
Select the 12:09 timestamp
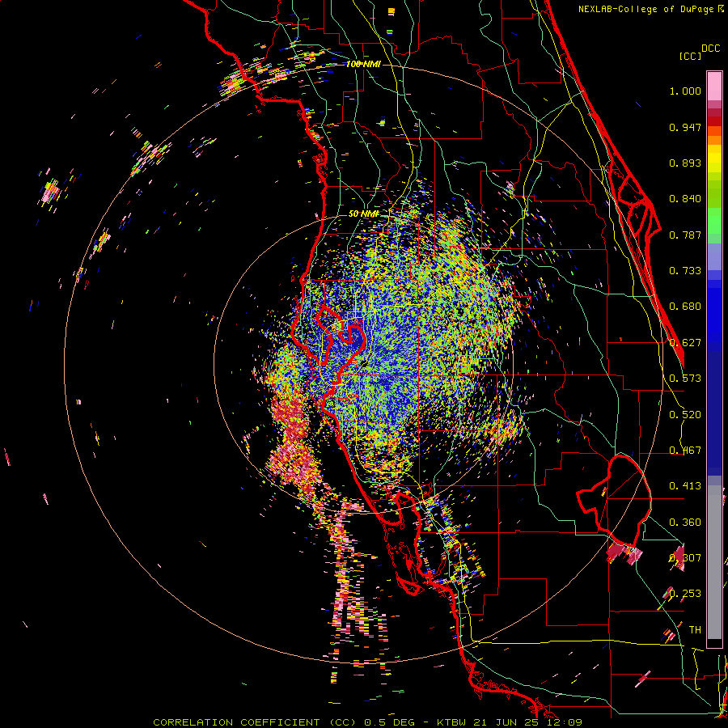(566, 722)
